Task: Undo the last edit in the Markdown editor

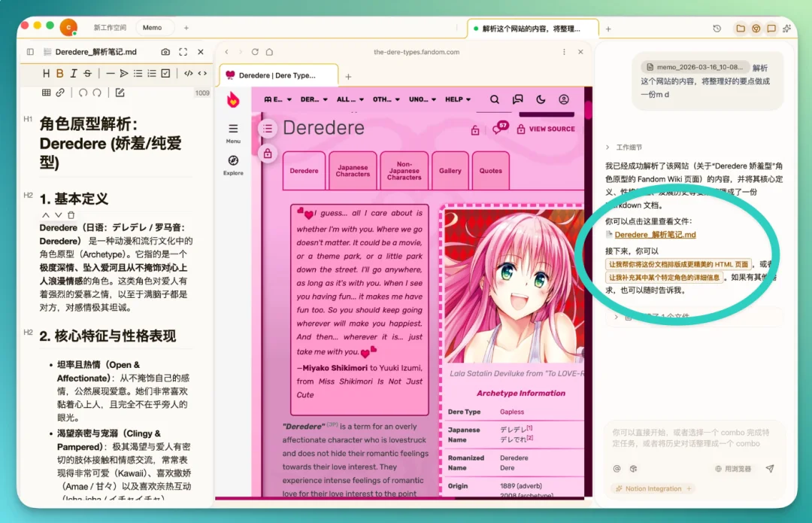Action: (83, 93)
